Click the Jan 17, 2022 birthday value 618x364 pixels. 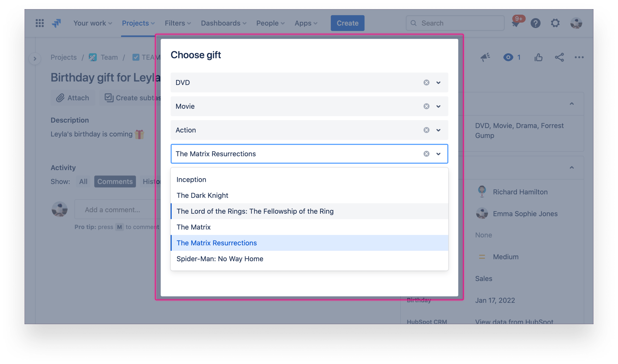(x=495, y=300)
